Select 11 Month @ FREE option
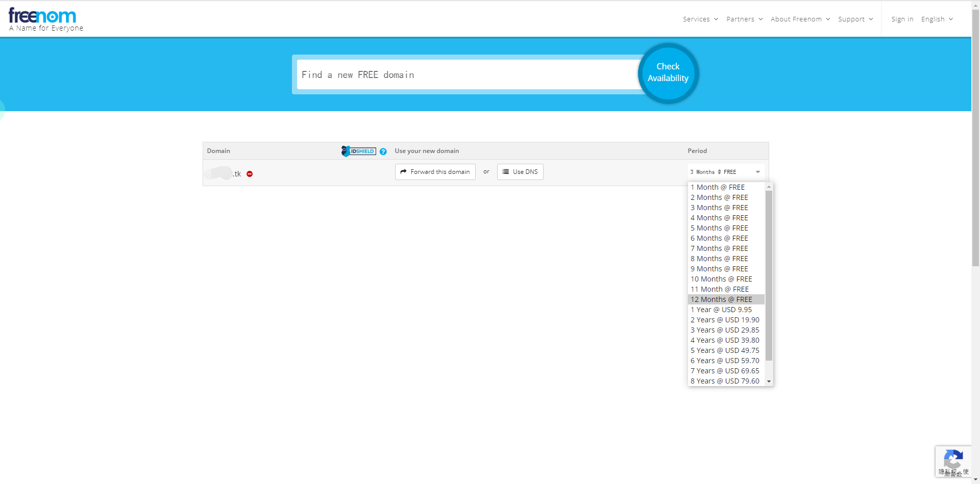 point(726,289)
